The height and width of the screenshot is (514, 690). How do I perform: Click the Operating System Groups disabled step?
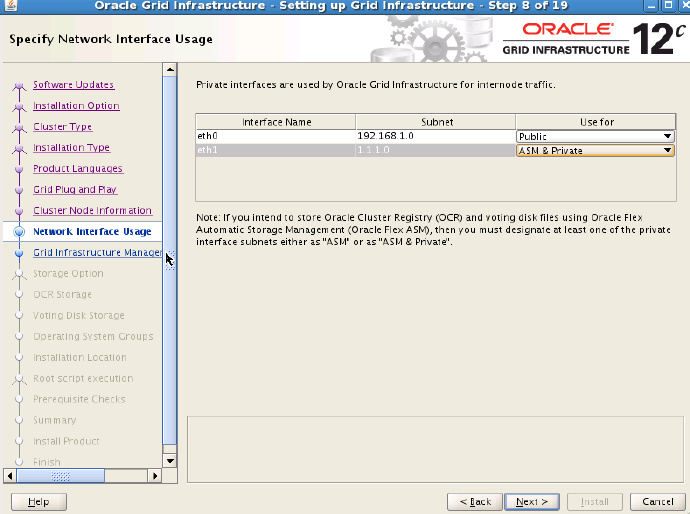point(93,337)
